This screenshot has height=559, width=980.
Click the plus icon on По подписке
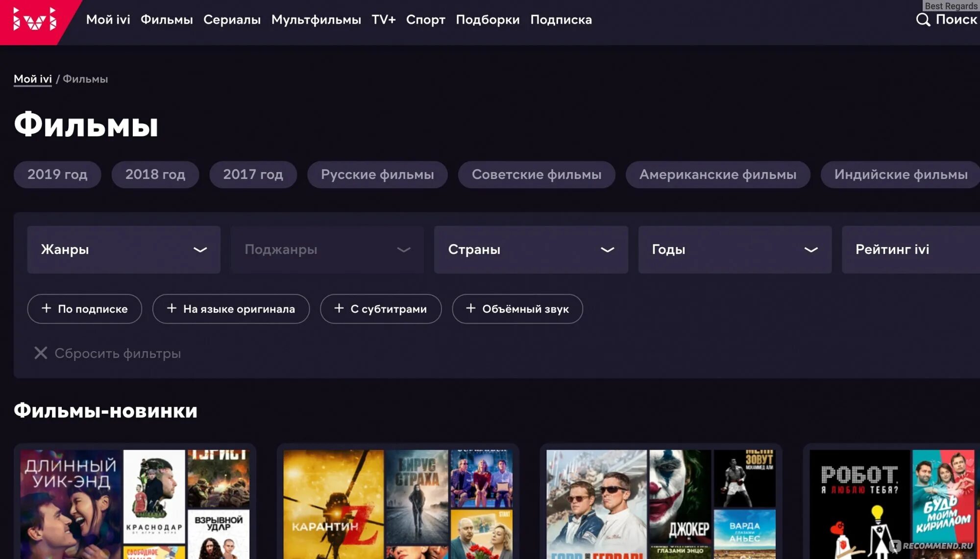click(x=46, y=308)
